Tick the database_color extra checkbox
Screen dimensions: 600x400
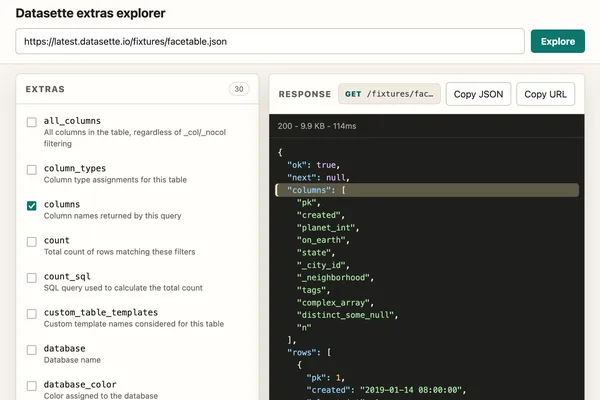[x=32, y=385]
